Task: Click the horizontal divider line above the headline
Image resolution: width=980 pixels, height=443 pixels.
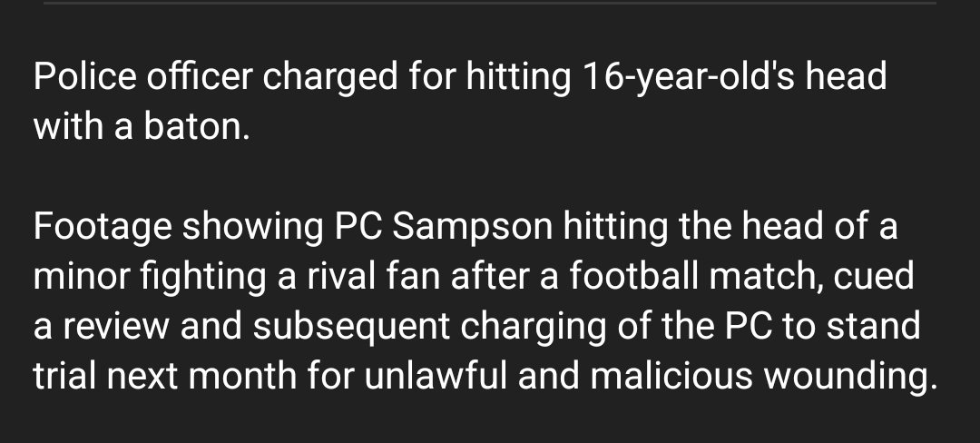Action: coord(490,3)
